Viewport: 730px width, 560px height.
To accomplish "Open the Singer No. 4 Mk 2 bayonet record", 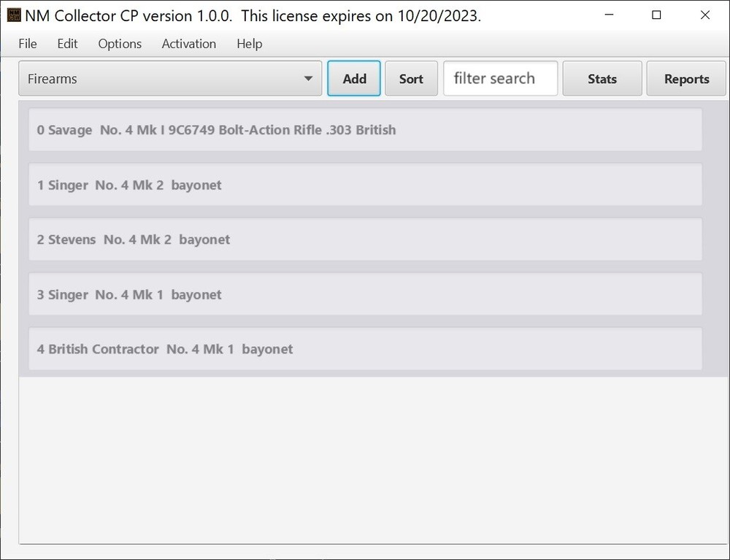I will pos(364,185).
